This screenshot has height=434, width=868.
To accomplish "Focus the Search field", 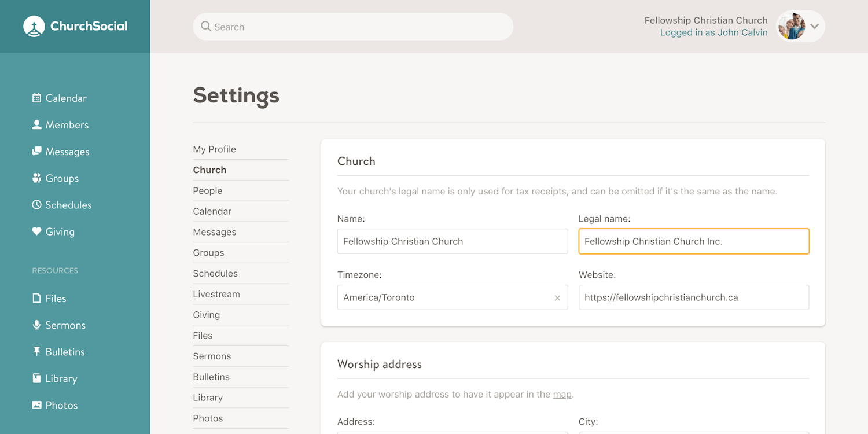I will click(353, 27).
